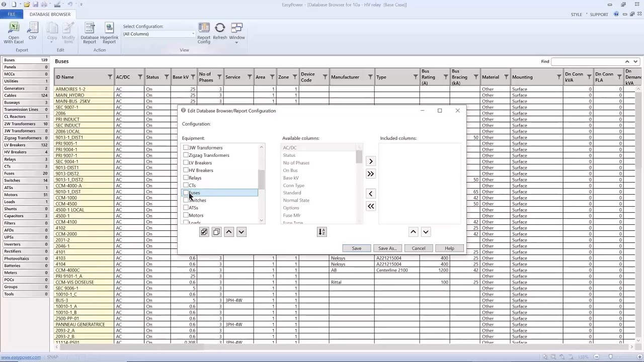Screen dimensions: 644x362
Task: Move the included column up
Action: click(x=413, y=232)
